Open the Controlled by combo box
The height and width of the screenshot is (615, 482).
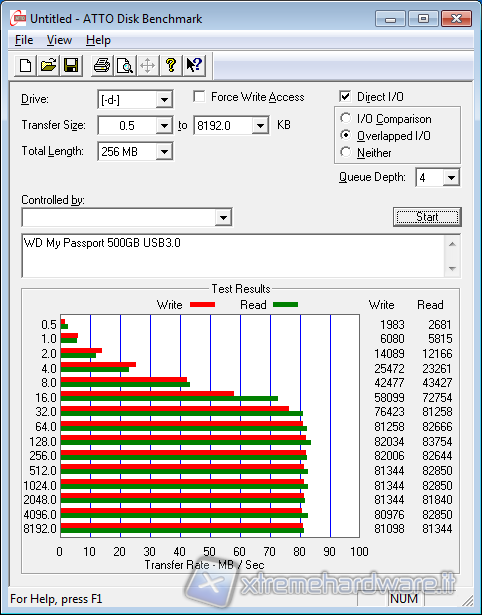coord(127,217)
